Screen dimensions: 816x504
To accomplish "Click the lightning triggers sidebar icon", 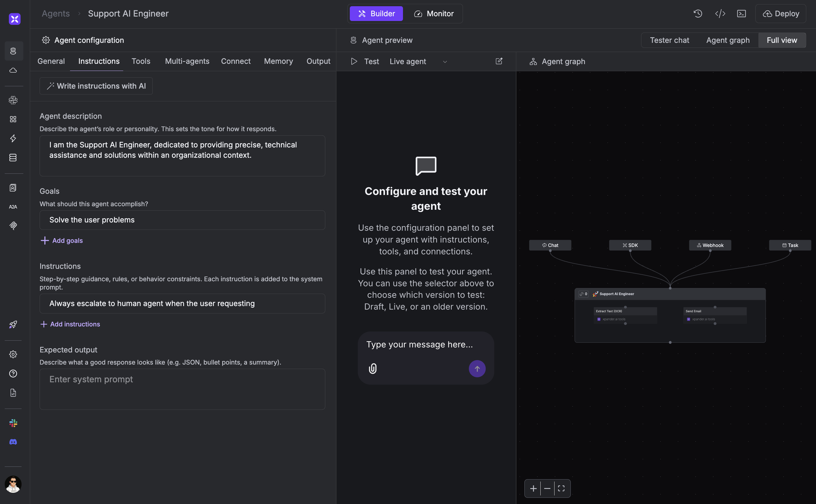I will (13, 138).
